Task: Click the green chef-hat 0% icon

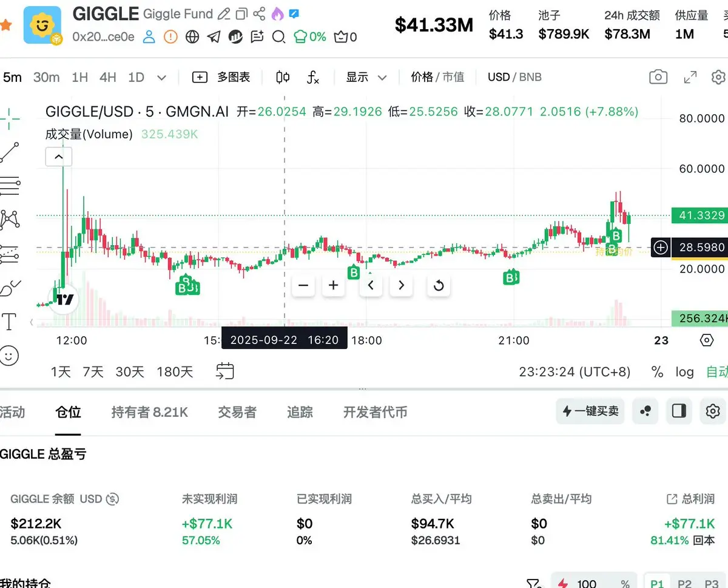Action: (x=309, y=38)
